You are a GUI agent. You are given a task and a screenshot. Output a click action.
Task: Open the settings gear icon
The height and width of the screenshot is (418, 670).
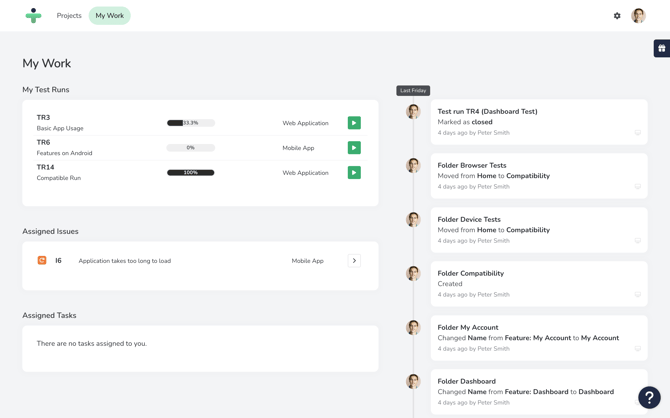pos(617,16)
